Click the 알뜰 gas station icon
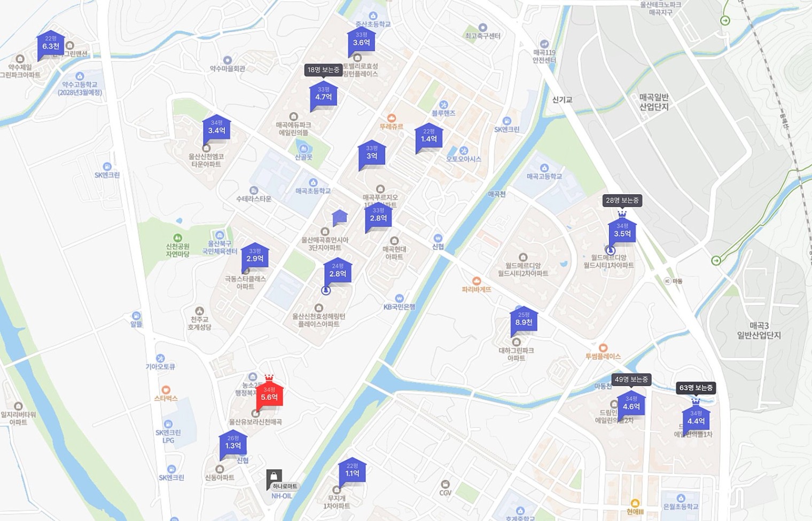This screenshot has height=521, width=812. point(136,315)
